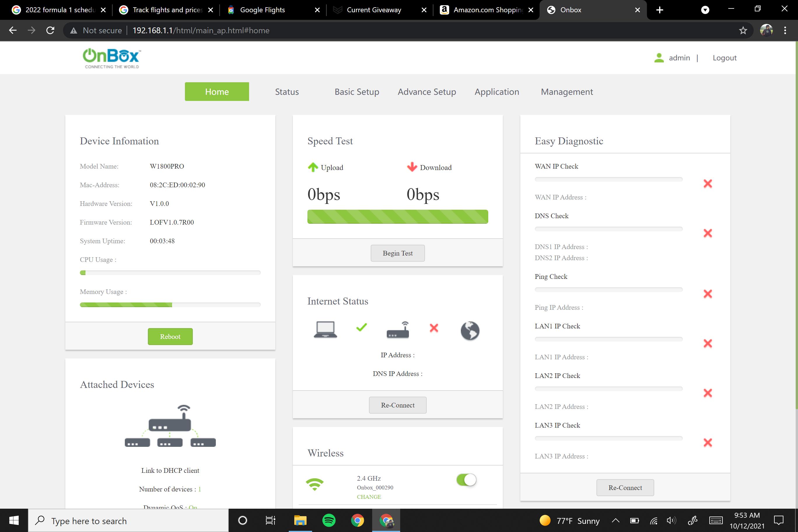Click the red Download arrow in Speed Test
798x532 pixels.
(412, 167)
